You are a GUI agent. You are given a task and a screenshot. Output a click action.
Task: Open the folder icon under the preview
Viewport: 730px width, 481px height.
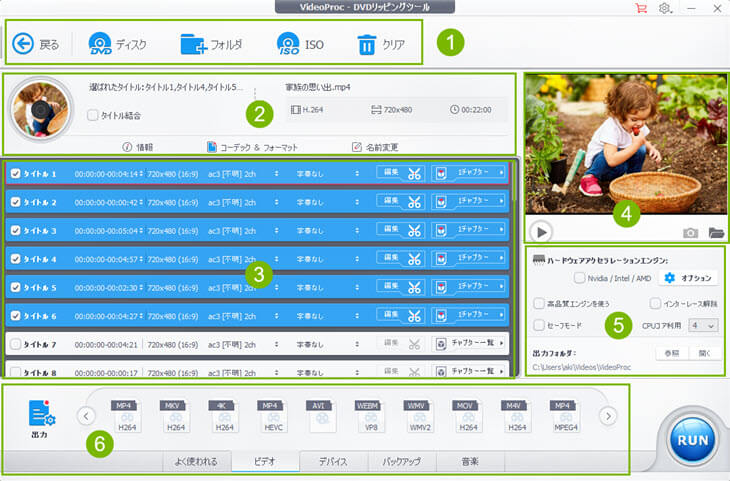pyautogui.click(x=716, y=232)
